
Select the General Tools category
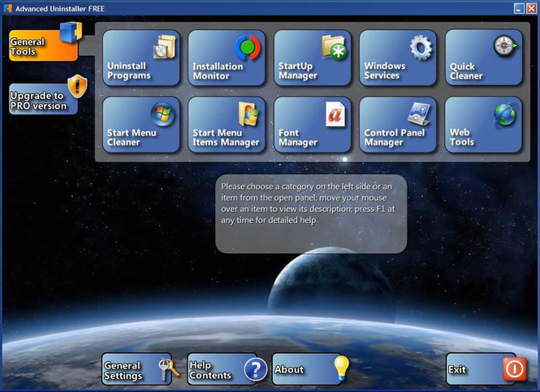click(x=43, y=45)
